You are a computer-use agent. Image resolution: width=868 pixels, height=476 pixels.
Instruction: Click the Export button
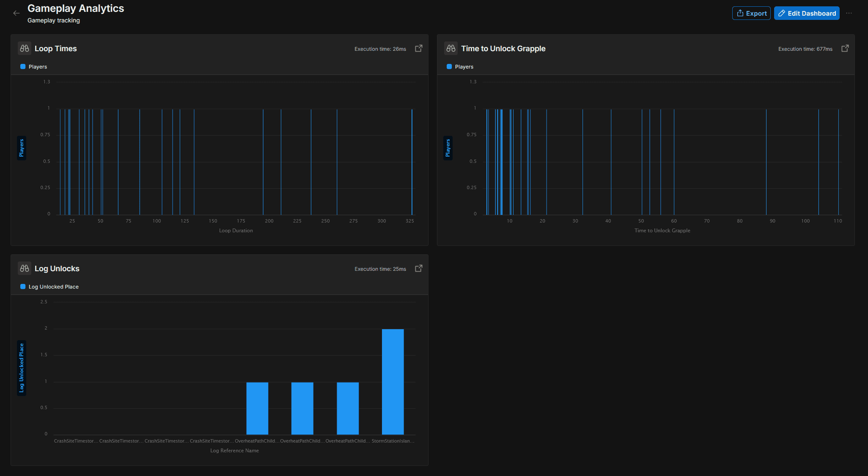751,13
